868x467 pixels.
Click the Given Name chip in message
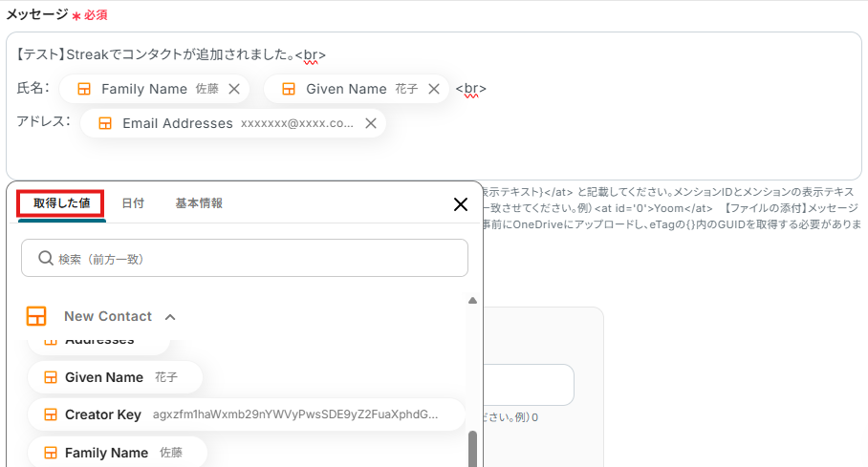(x=356, y=89)
